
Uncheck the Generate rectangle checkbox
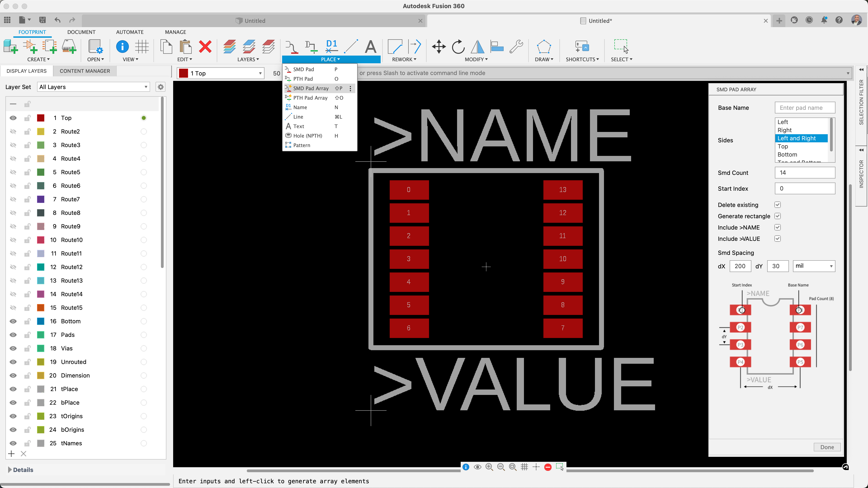tap(778, 216)
